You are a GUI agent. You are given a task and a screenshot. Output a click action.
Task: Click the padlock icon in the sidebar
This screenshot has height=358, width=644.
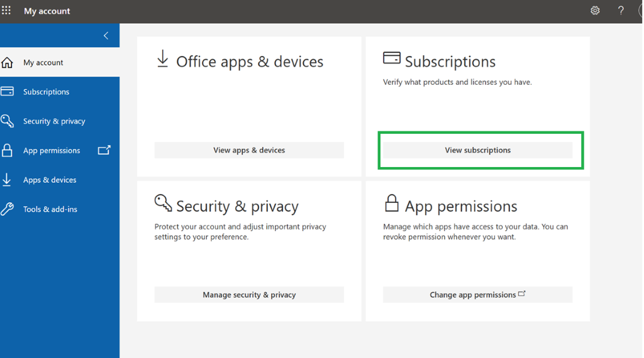tap(6, 150)
